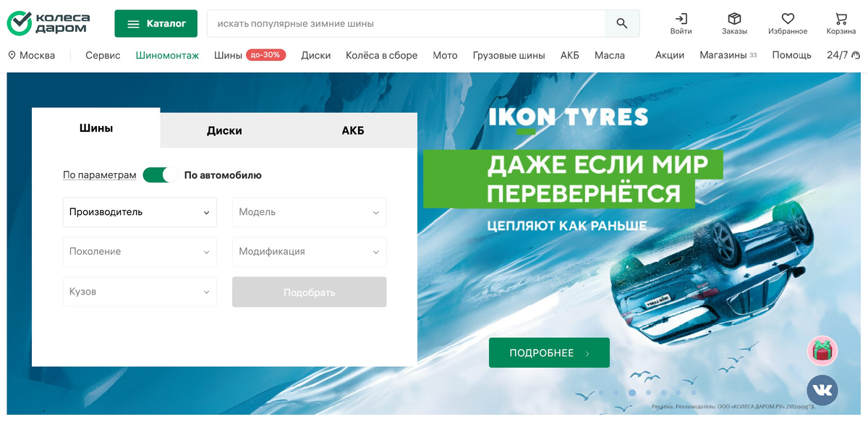Select the highlighted active carousel dot

pyautogui.click(x=632, y=393)
